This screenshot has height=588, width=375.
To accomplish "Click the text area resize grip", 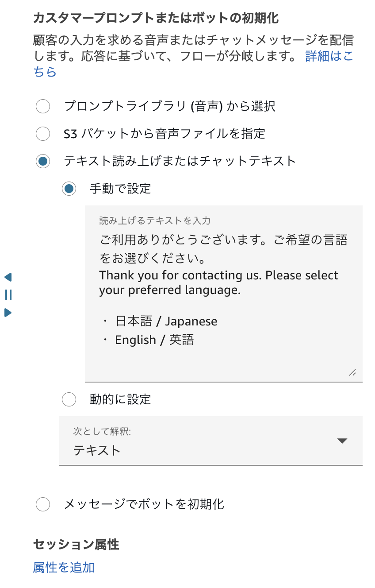I will [x=352, y=372].
